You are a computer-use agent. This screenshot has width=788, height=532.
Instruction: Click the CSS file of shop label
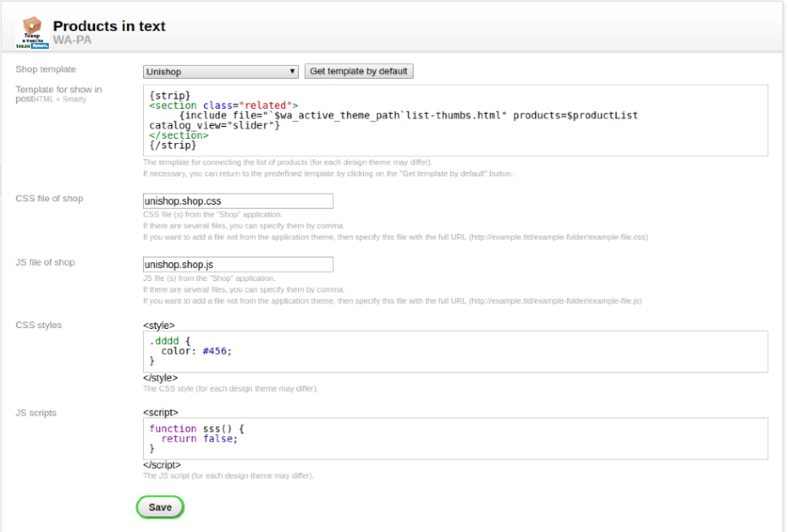pyautogui.click(x=50, y=199)
